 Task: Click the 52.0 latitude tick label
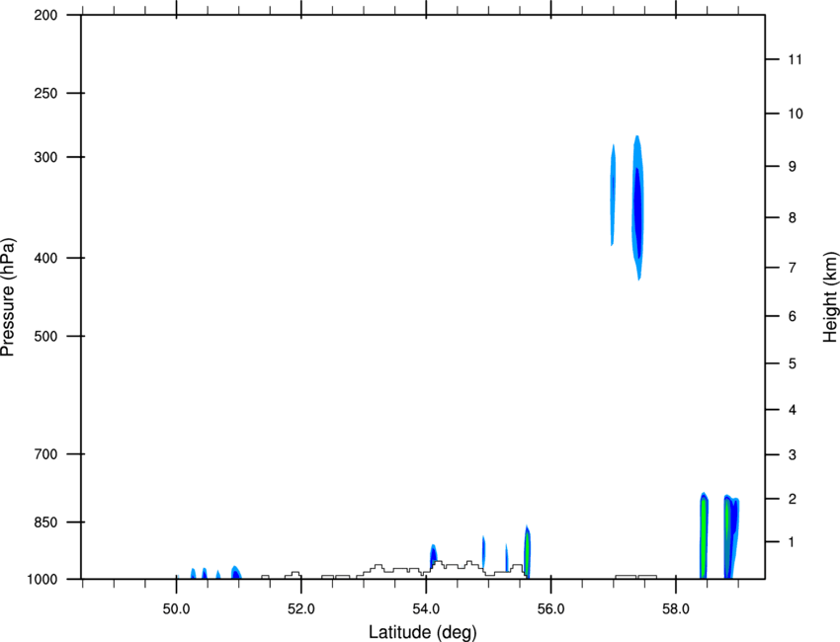(x=301, y=609)
